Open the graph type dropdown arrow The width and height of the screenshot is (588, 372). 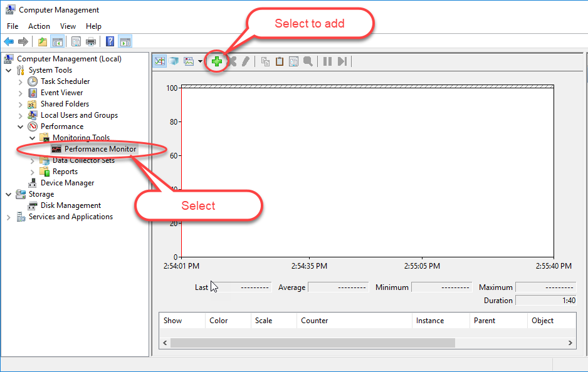click(x=200, y=61)
